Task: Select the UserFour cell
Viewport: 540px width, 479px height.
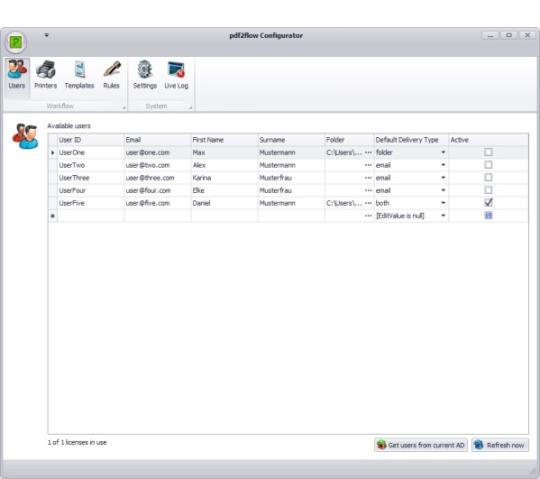Action: pyautogui.click(x=90, y=190)
